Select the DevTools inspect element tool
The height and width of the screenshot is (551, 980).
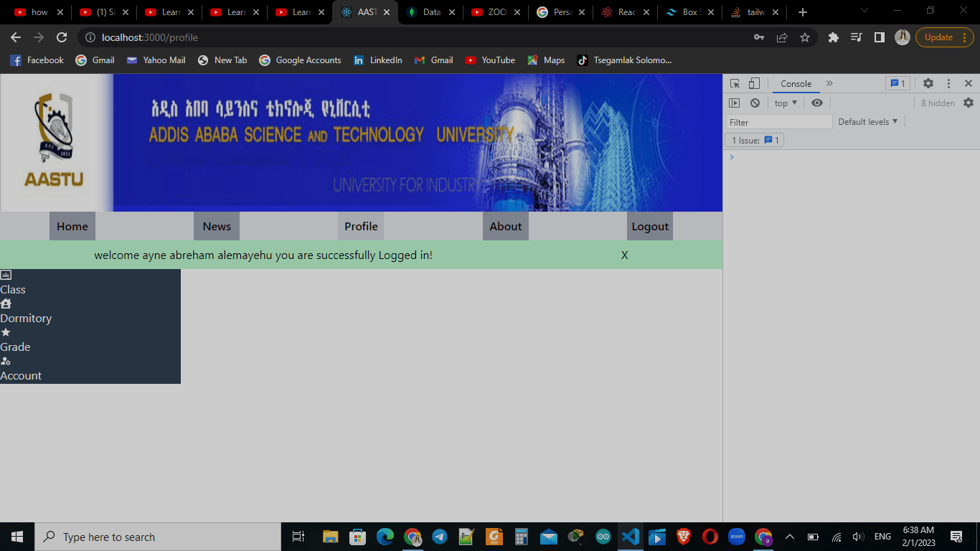click(x=735, y=83)
